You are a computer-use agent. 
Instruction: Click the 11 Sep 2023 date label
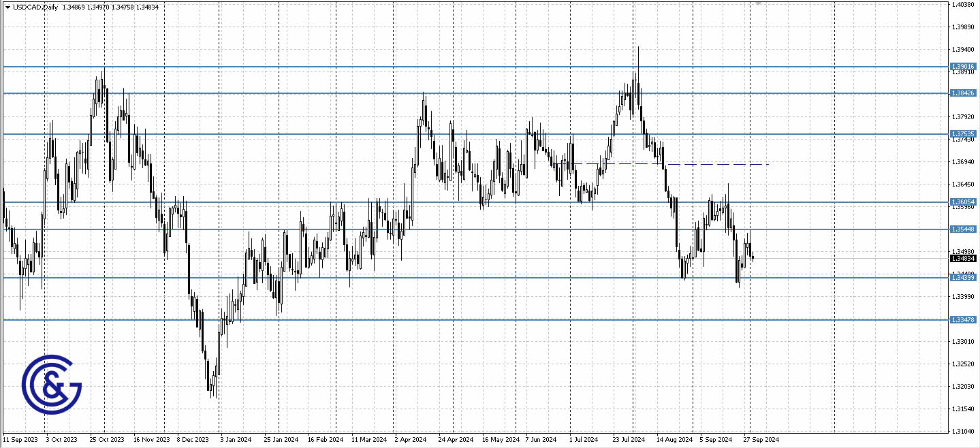tap(20, 439)
